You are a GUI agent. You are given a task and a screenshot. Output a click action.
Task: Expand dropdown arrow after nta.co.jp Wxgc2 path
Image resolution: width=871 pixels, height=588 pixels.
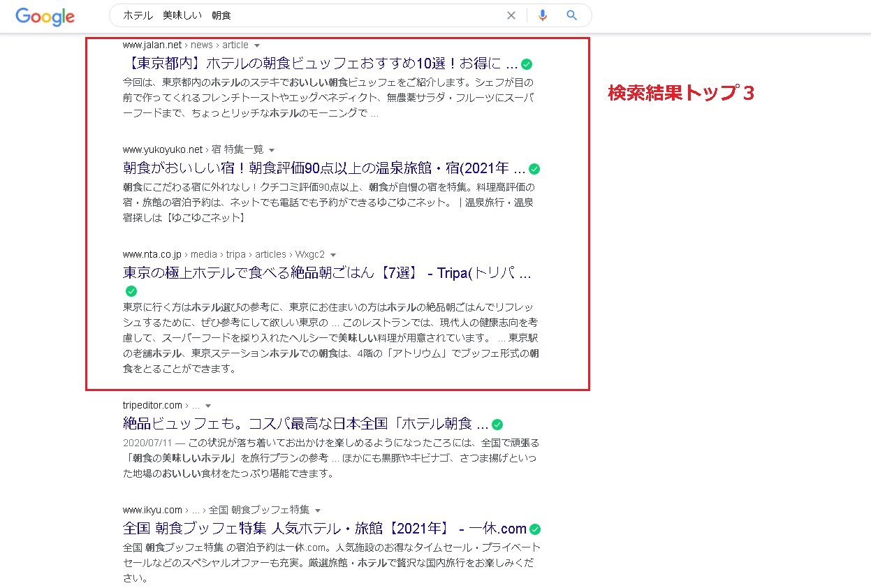coord(333,255)
